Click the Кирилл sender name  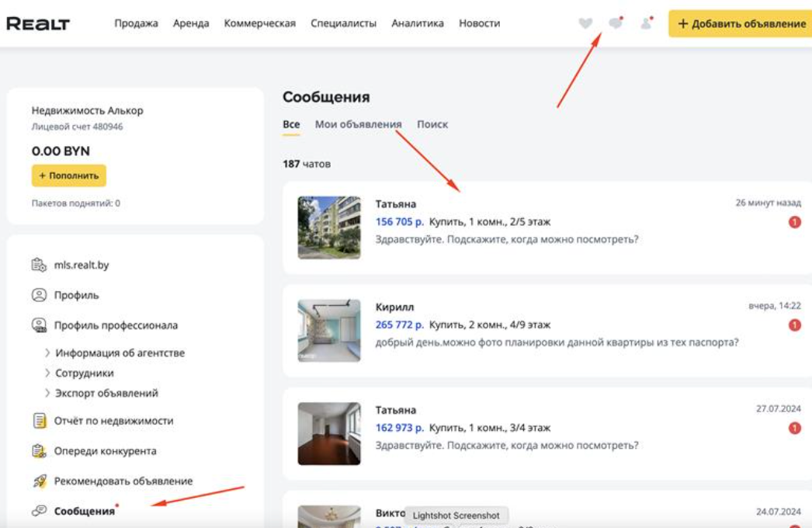(x=394, y=307)
